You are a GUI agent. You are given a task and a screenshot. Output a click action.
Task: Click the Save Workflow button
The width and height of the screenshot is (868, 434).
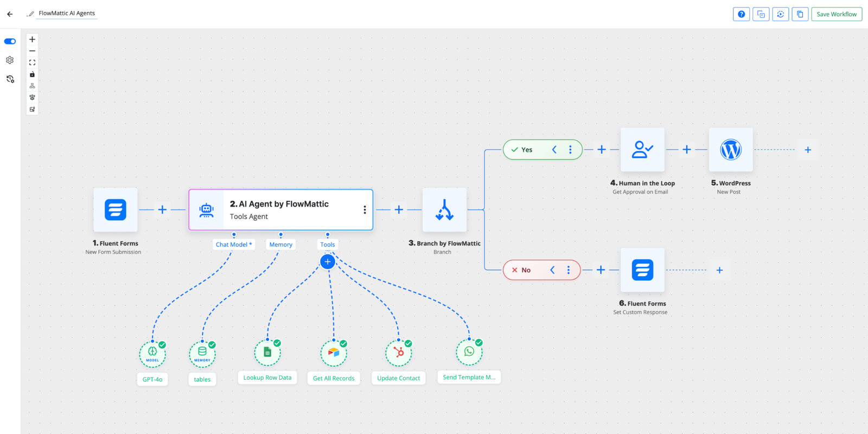836,14
